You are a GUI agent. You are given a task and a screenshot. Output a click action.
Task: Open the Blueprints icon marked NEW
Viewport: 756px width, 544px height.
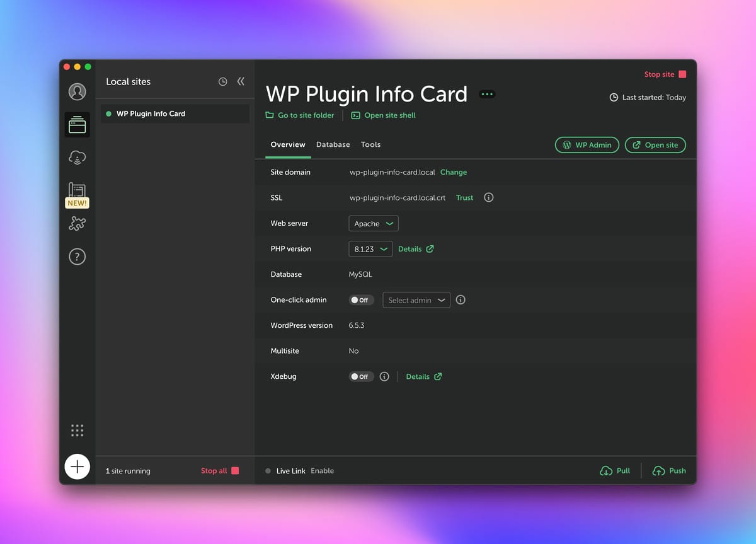tap(77, 195)
